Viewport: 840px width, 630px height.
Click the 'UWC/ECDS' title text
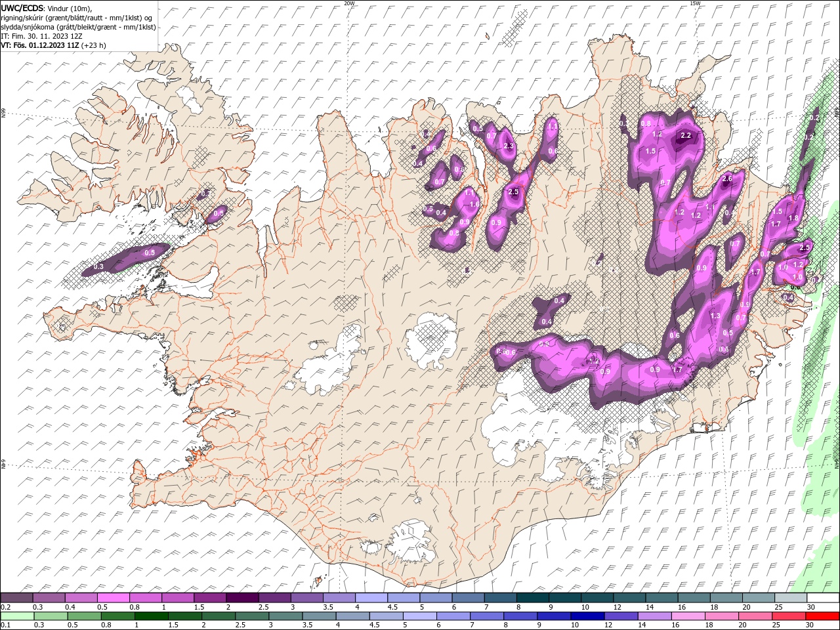pos(22,8)
